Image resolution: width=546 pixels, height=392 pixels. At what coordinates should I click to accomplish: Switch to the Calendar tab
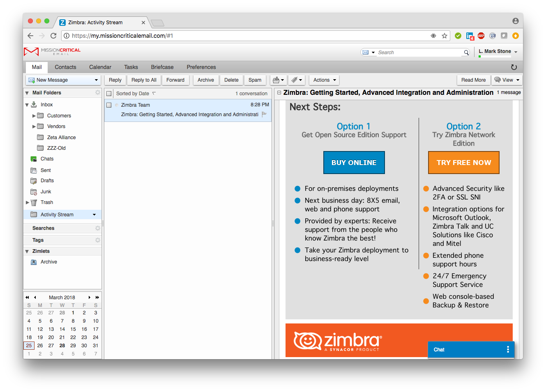click(100, 67)
